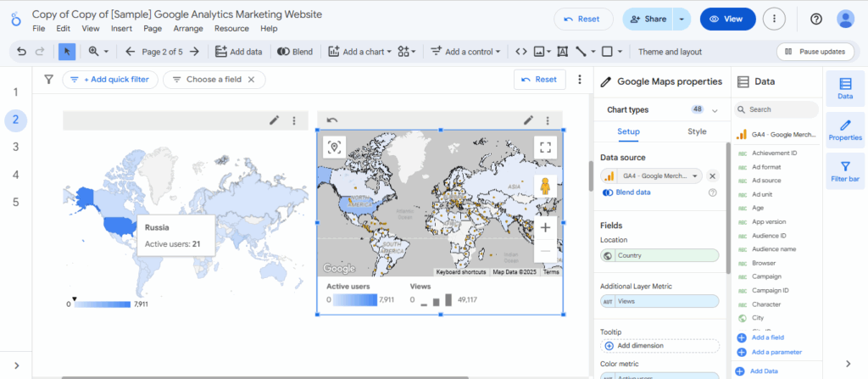Screen dimensions: 868x379
Task: Remove the chosen quick filter field
Action: pos(251,79)
